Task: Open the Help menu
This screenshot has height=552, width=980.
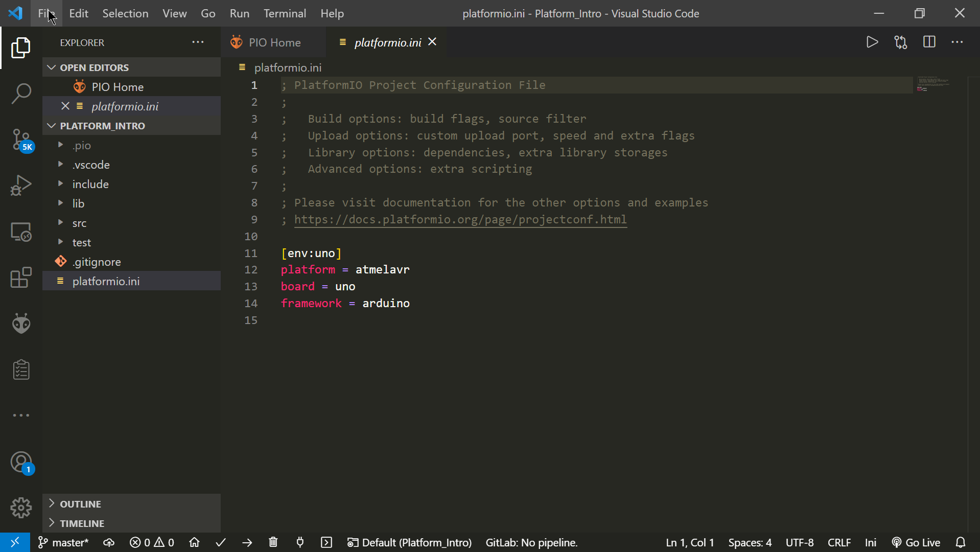Action: [332, 13]
